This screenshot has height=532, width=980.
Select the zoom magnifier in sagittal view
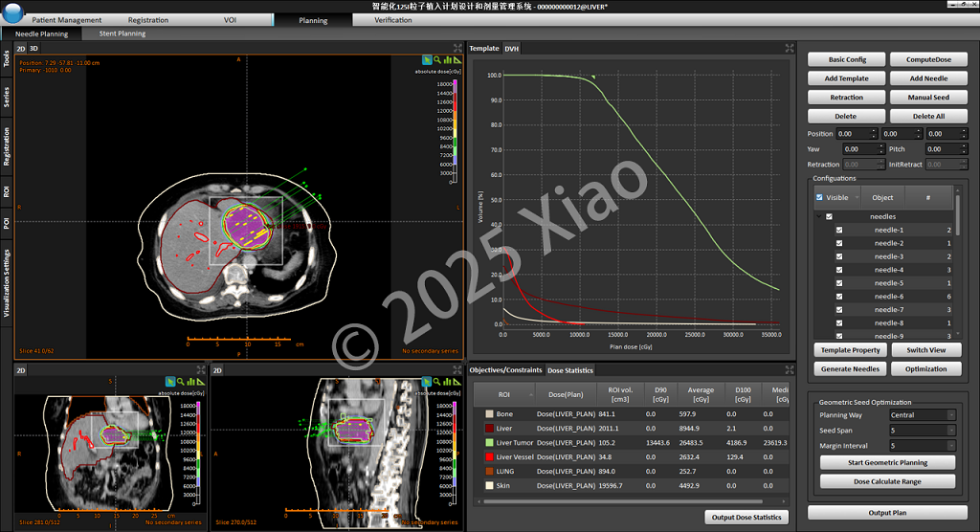pyautogui.click(x=436, y=382)
